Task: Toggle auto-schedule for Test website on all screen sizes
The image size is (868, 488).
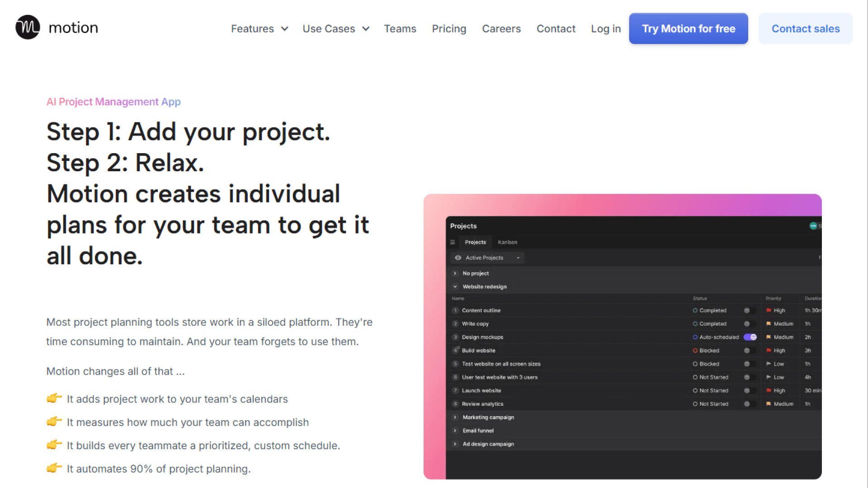Action: click(750, 364)
